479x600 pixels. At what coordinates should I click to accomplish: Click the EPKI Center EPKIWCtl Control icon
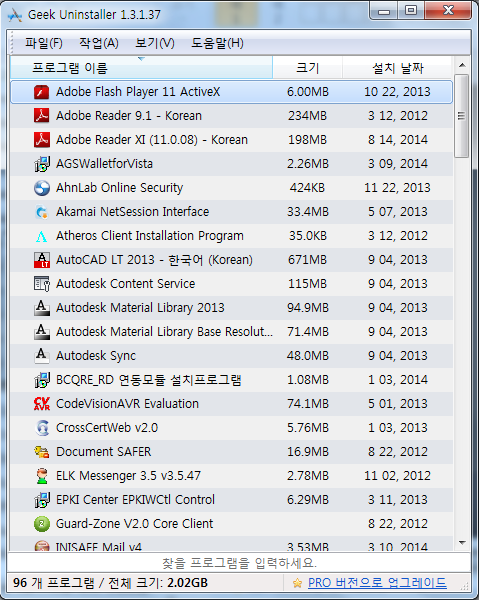pos(42,500)
